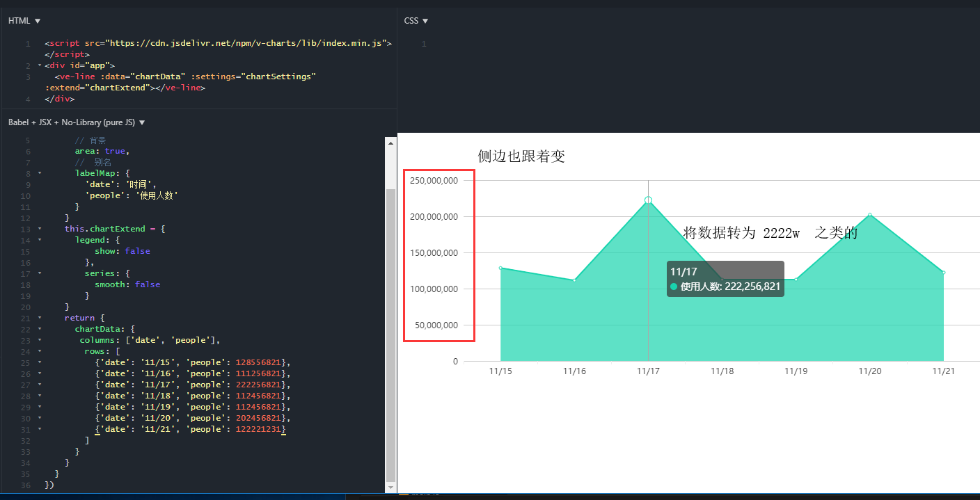
Task: Click the 250,000,000 y-axis label
Action: point(433,180)
